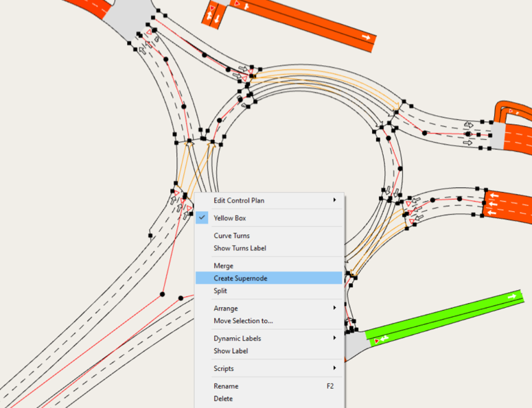532x408 pixels.
Task: Open the Edit Control Plan submenu
Action: click(268, 200)
